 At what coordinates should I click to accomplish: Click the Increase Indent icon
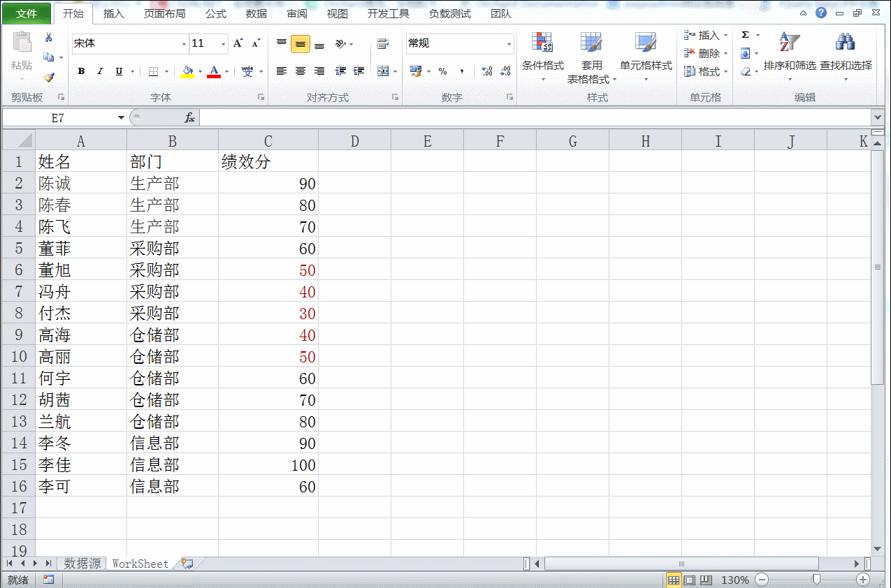tap(359, 71)
